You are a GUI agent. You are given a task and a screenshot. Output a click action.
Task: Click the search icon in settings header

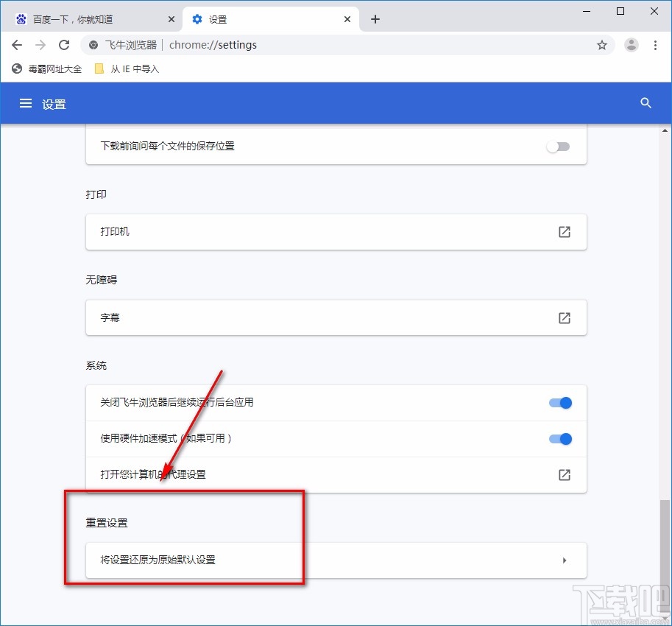click(x=645, y=103)
